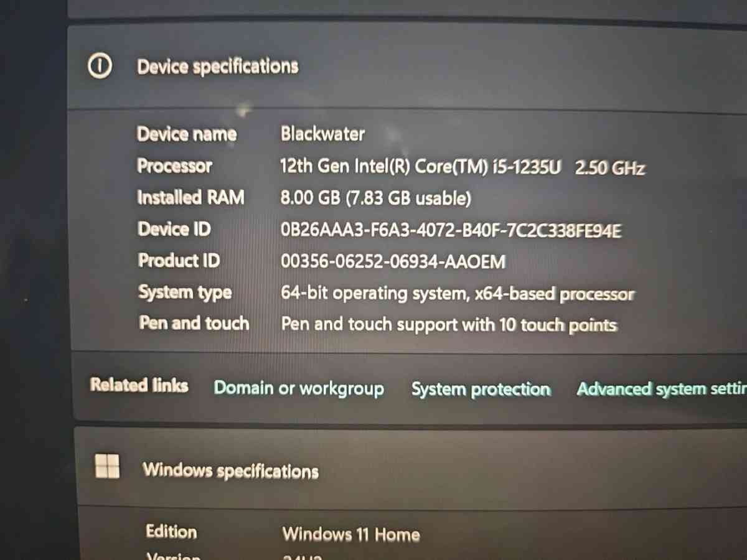The width and height of the screenshot is (747, 560).
Task: Select the Product ID value string
Action: pyautogui.click(x=393, y=261)
